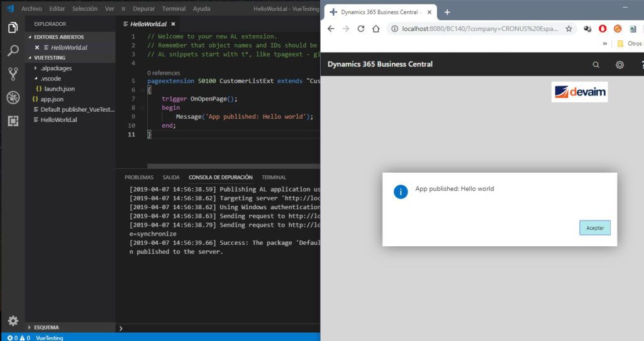Expand the .alpackages folder
Viewport: 644px width, 341px height.
click(36, 68)
